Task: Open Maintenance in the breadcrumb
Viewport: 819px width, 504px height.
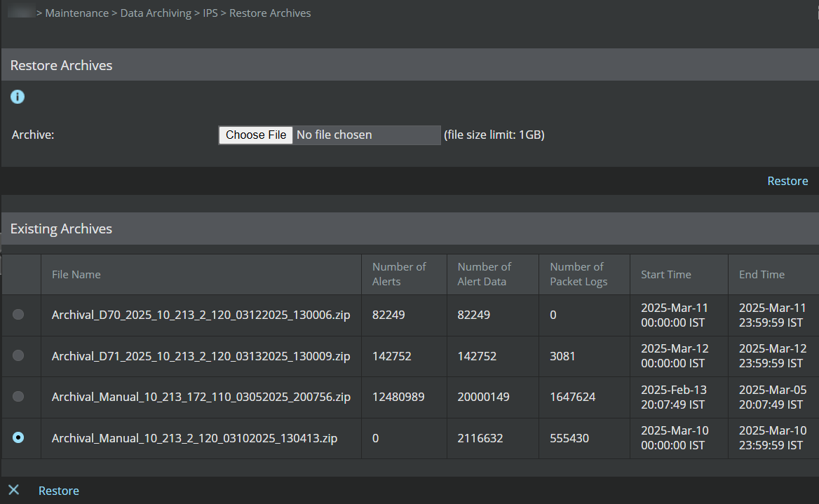Action: pyautogui.click(x=77, y=13)
